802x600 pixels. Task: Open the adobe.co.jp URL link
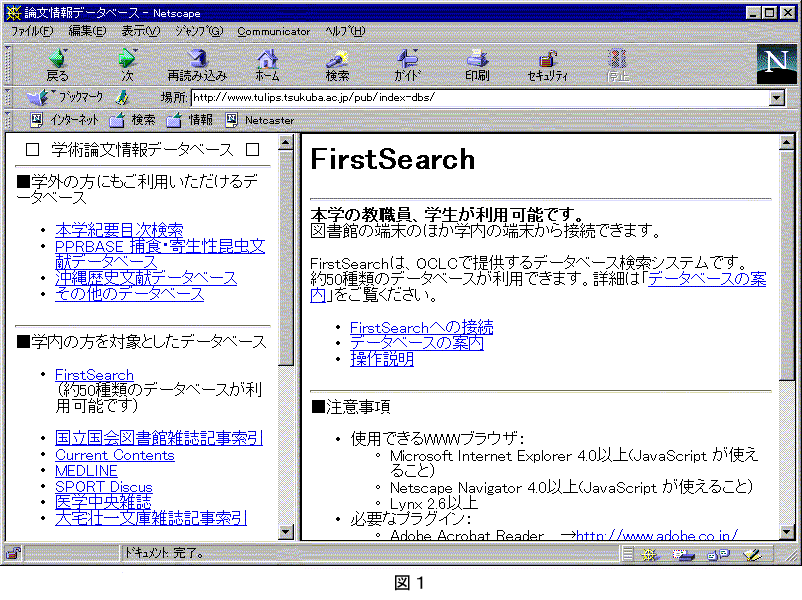pyautogui.click(x=657, y=535)
